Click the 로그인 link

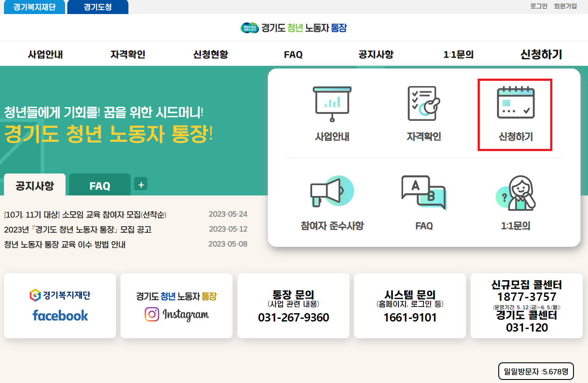(x=538, y=7)
